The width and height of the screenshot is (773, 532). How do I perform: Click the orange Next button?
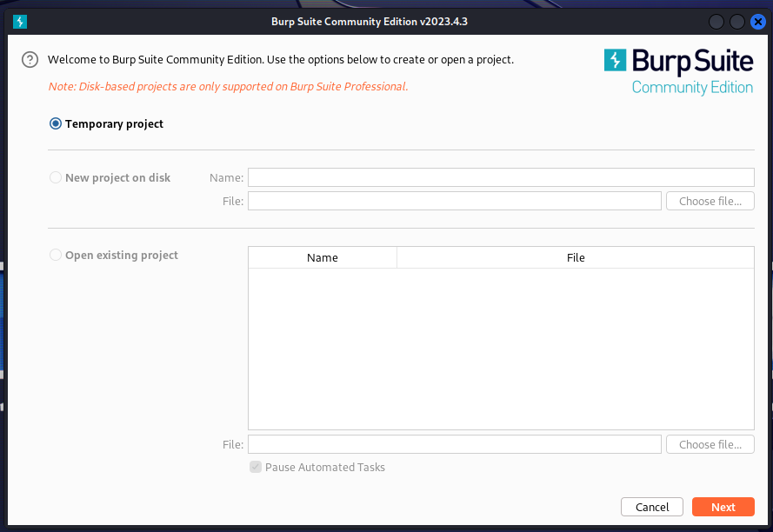click(x=723, y=507)
